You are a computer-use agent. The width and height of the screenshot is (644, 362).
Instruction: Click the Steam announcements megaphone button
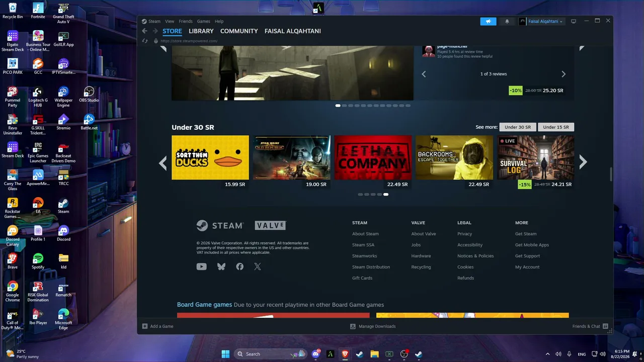pos(488,21)
